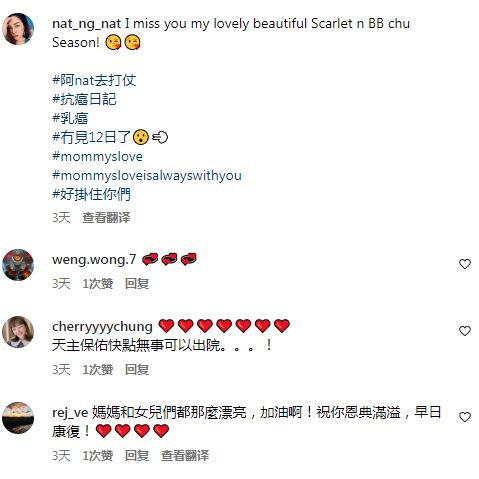Screen dimensions: 479x479
Task: Reply to weng.wong.7's comment via 回复
Action: click(x=137, y=284)
